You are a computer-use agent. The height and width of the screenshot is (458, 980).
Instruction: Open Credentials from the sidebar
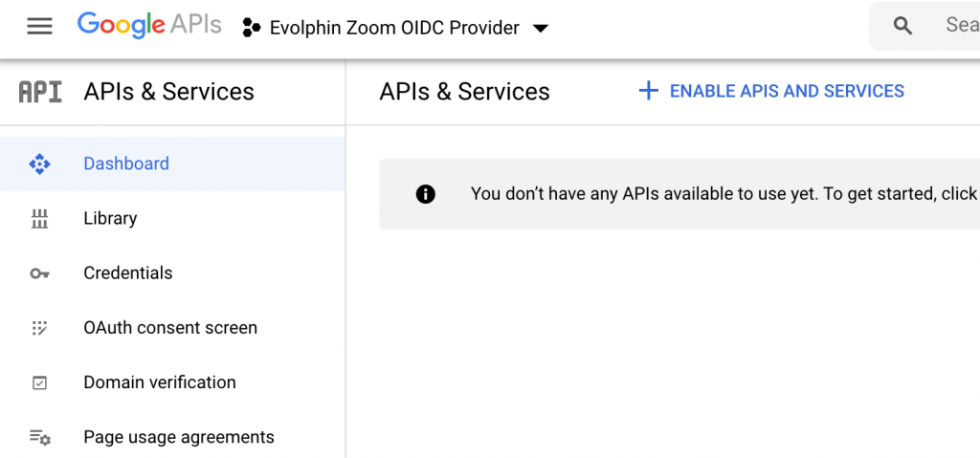(172, 273)
